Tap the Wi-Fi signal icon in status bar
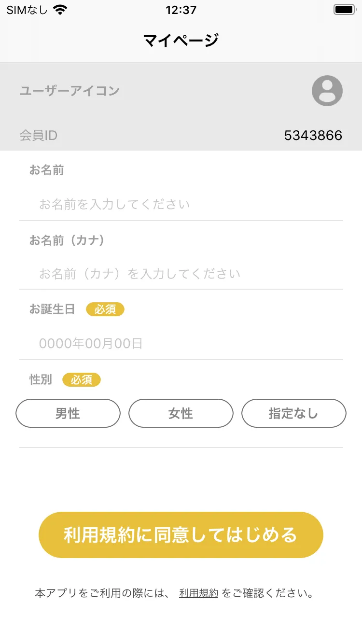Viewport: 362px width, 644px height. coord(60,10)
